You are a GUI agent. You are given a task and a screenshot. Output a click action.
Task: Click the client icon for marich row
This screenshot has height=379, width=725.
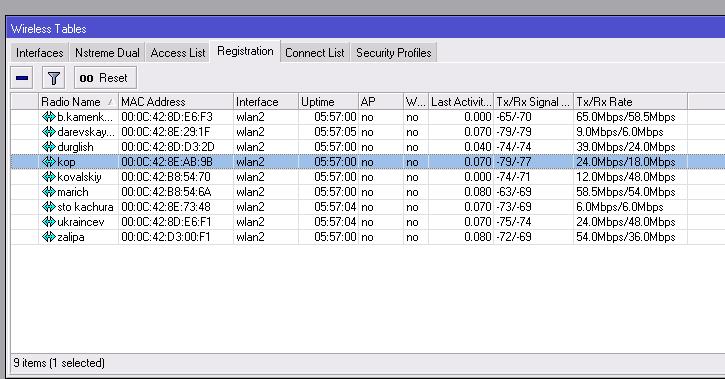(49, 191)
